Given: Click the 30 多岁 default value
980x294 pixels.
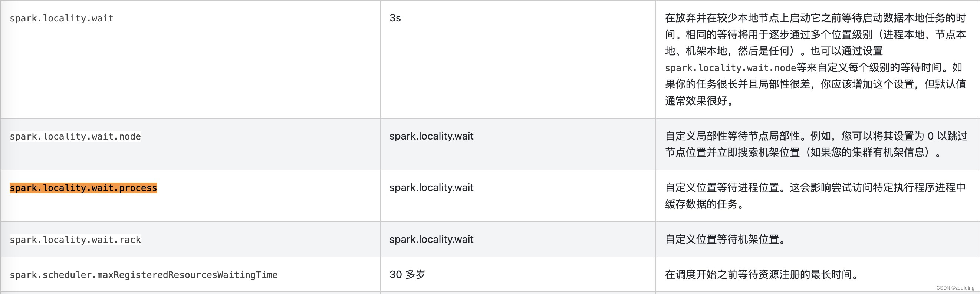Looking at the screenshot, I should pos(407,274).
